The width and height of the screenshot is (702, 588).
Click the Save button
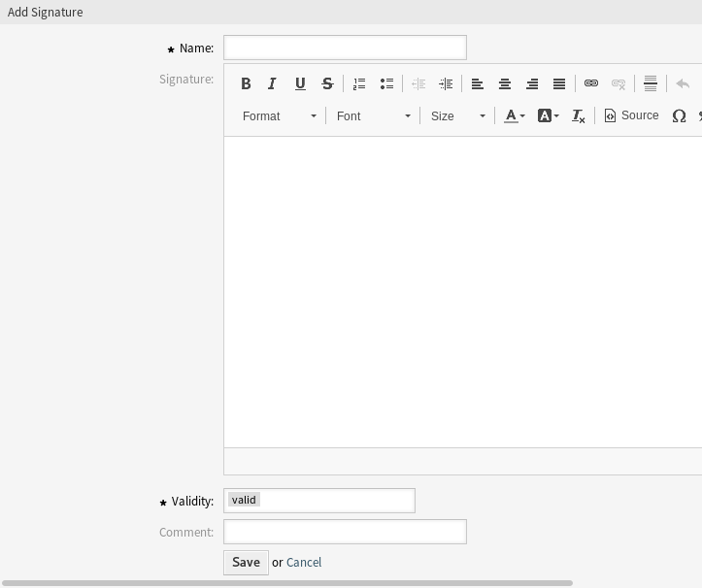pos(246,563)
